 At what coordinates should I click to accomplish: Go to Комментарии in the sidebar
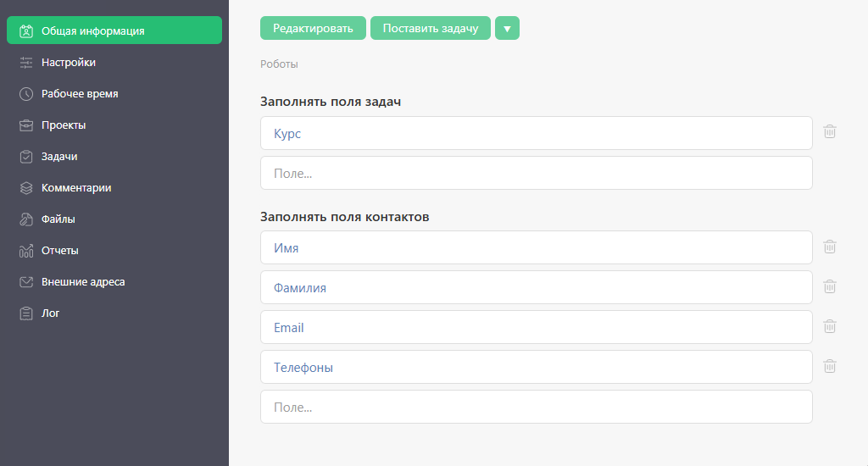[76, 188]
